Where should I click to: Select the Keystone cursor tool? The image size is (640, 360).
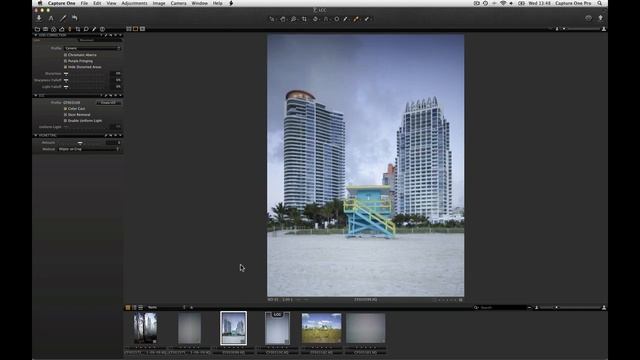pos(326,19)
